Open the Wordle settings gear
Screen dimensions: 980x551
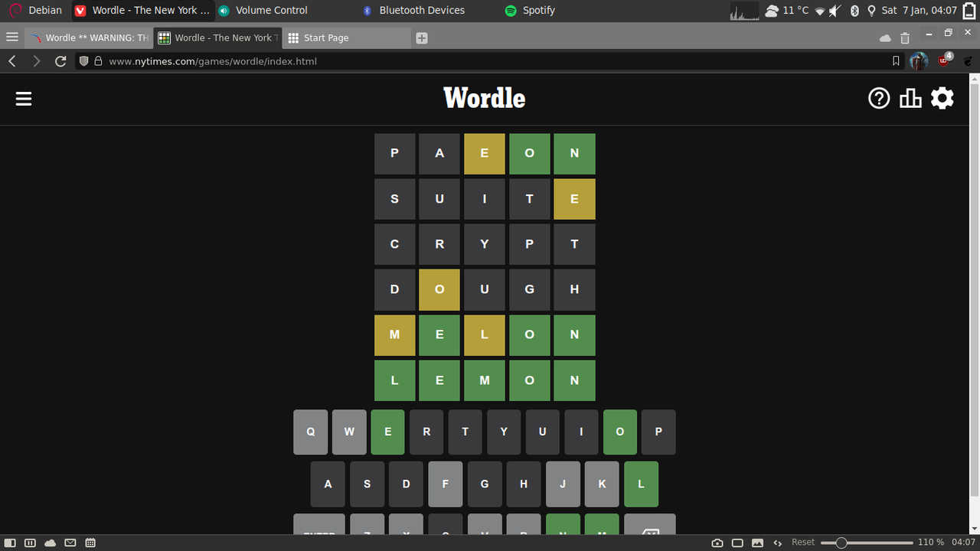pyautogui.click(x=942, y=98)
